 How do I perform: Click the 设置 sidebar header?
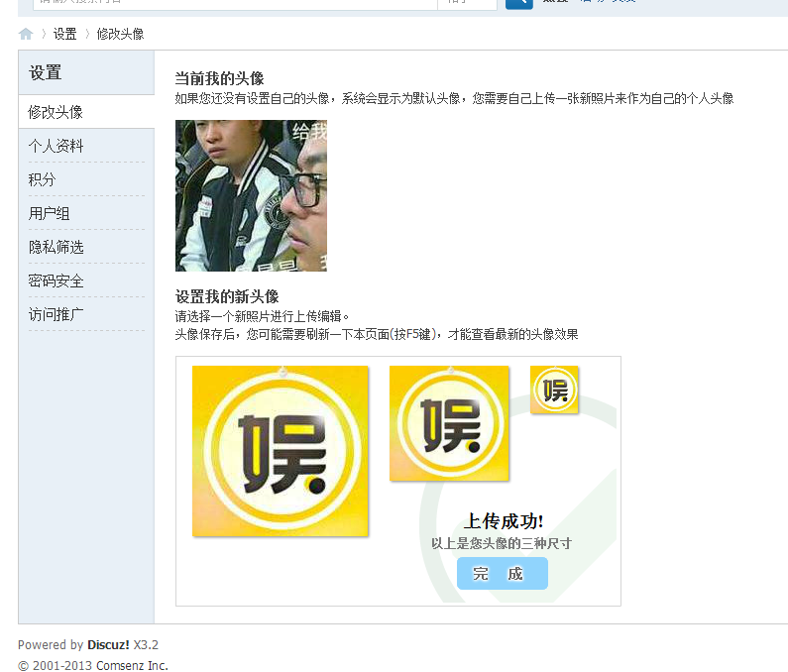click(46, 72)
